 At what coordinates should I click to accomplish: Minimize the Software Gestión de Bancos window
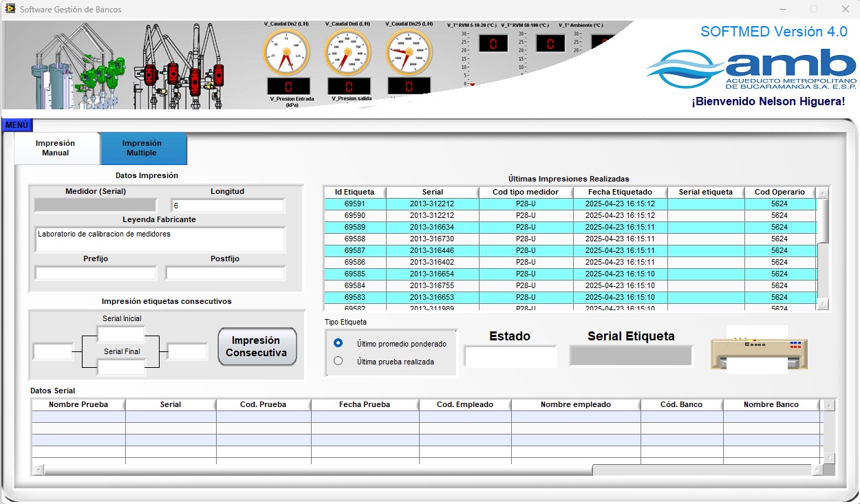click(783, 9)
